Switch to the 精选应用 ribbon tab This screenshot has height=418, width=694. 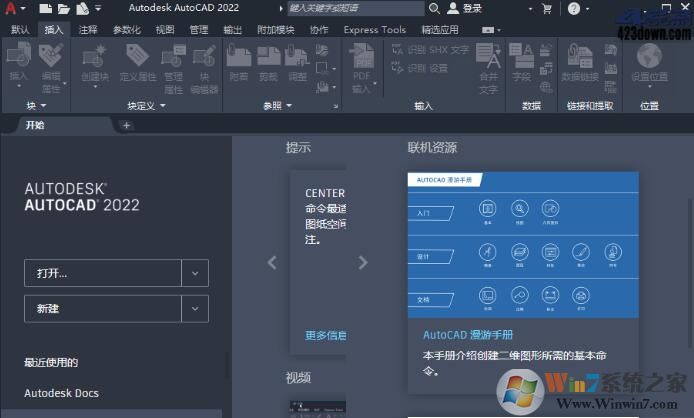tap(440, 30)
